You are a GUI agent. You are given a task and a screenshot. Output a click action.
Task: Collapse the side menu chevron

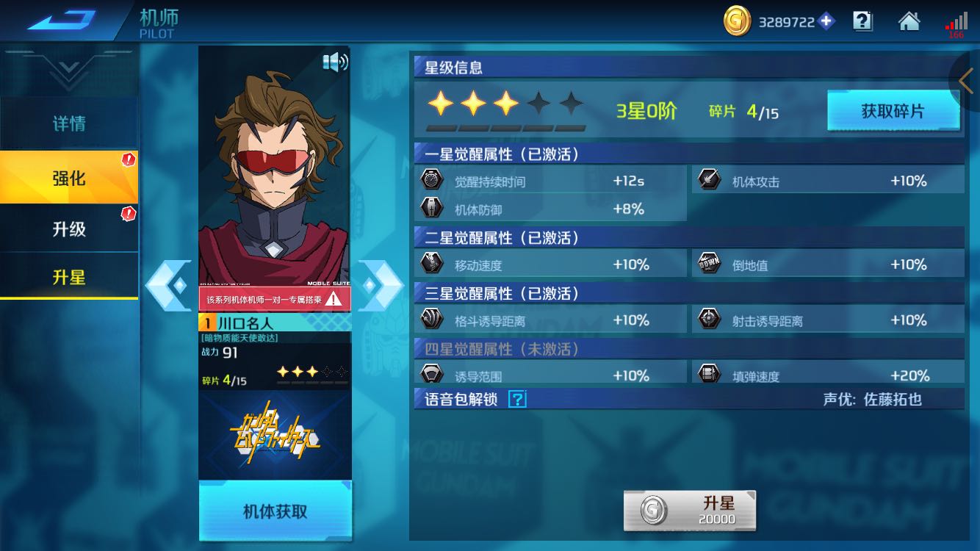pyautogui.click(x=69, y=71)
